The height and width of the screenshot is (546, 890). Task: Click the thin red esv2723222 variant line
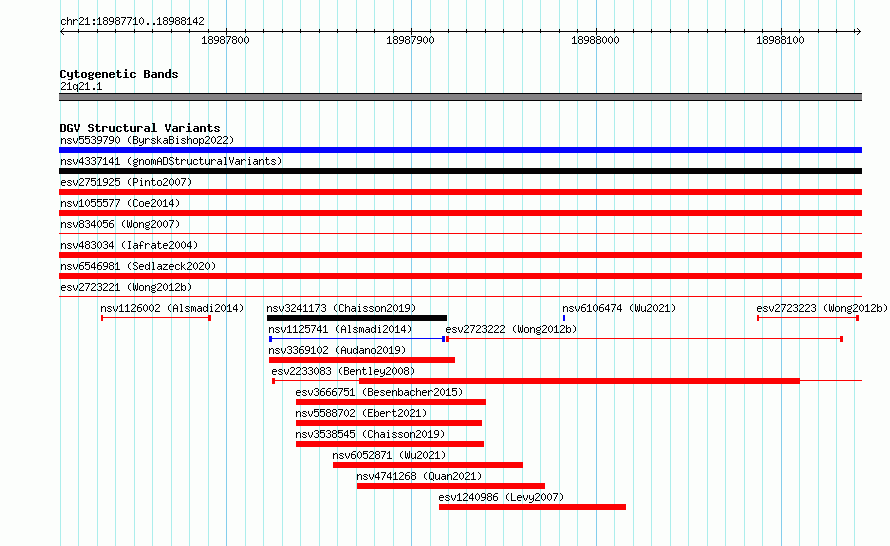point(644,339)
